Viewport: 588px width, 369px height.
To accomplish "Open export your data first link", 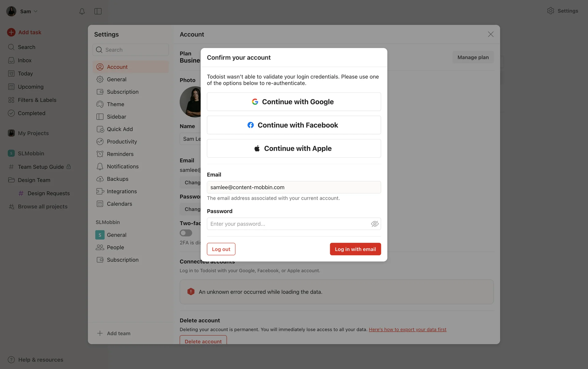I will (407, 329).
